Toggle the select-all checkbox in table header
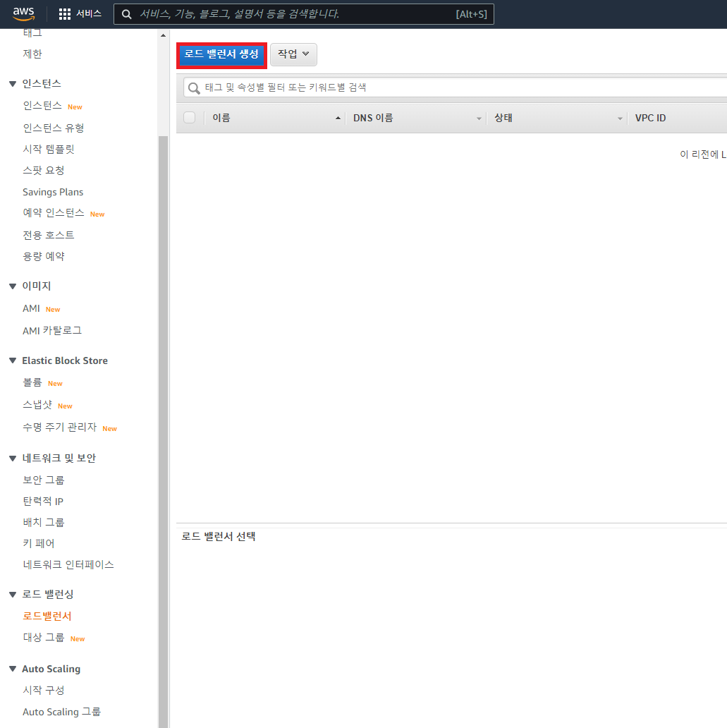This screenshot has height=728, width=727. (x=190, y=118)
